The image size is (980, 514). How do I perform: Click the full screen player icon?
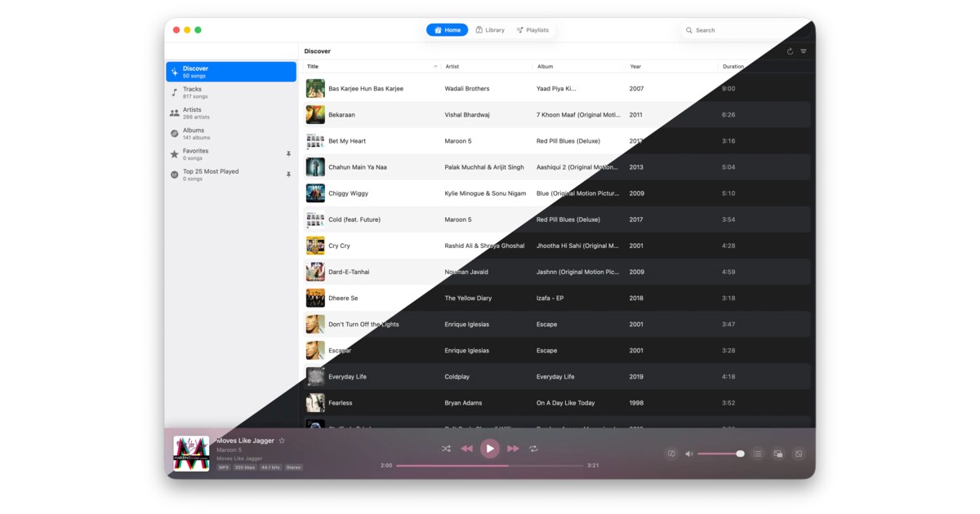click(x=799, y=454)
